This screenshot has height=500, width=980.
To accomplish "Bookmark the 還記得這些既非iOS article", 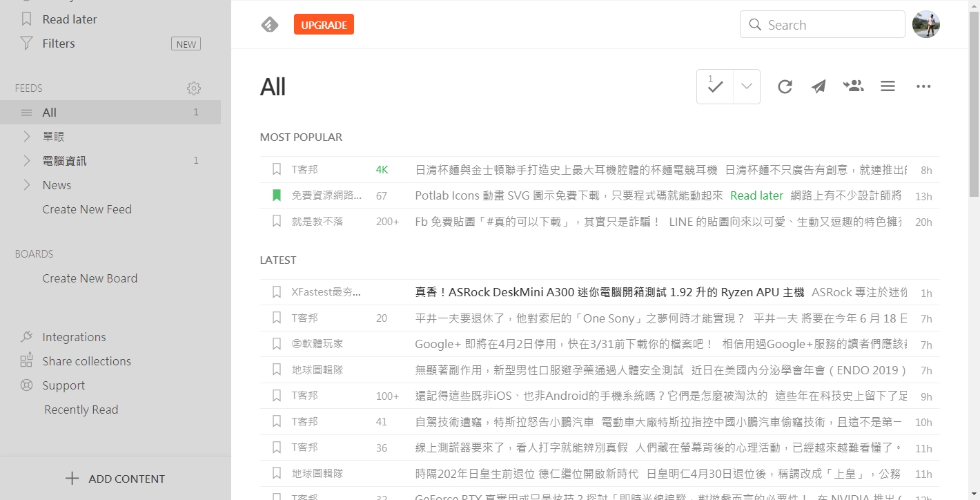I will 277,396.
